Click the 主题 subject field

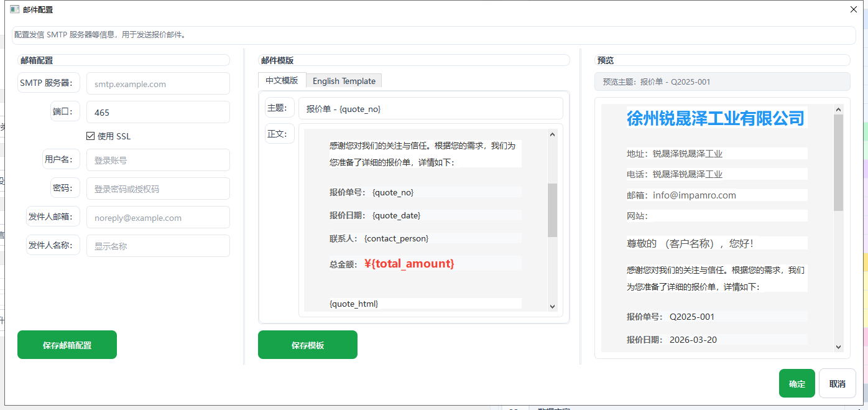431,108
